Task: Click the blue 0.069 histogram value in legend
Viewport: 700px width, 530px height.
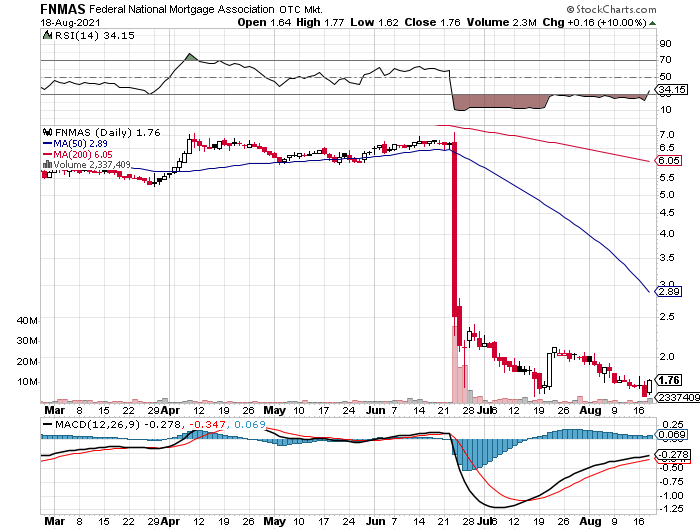Action: 250,424
